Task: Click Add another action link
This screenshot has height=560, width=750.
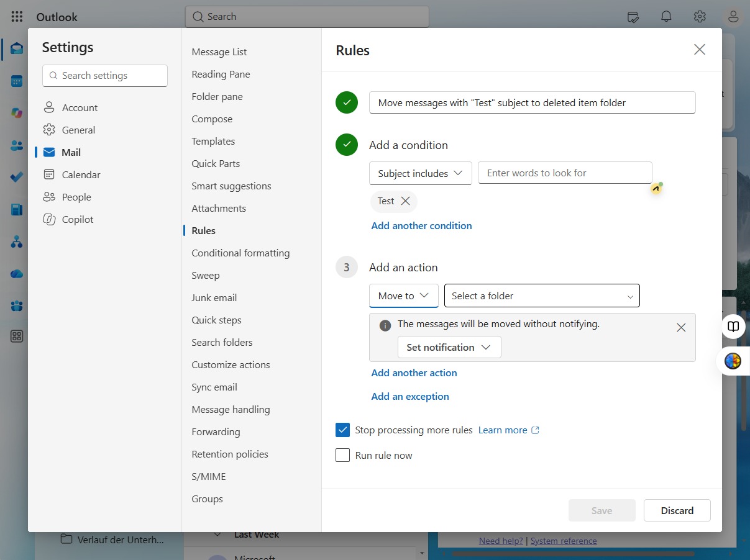Action: 414,373
